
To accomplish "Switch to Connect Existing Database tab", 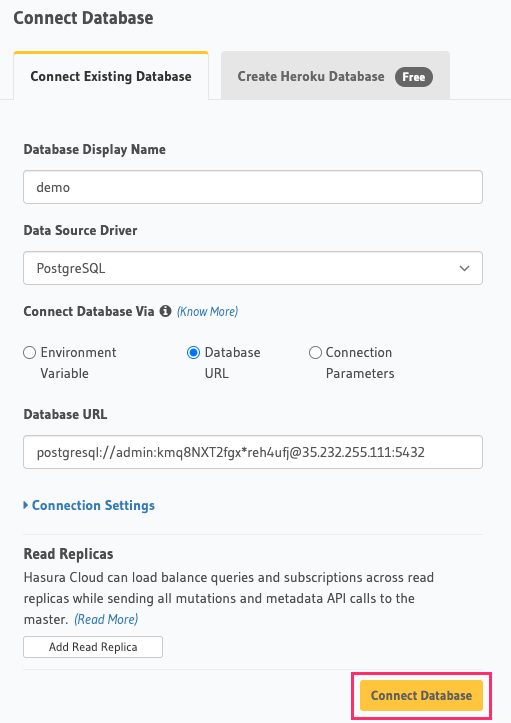I will pos(111,76).
